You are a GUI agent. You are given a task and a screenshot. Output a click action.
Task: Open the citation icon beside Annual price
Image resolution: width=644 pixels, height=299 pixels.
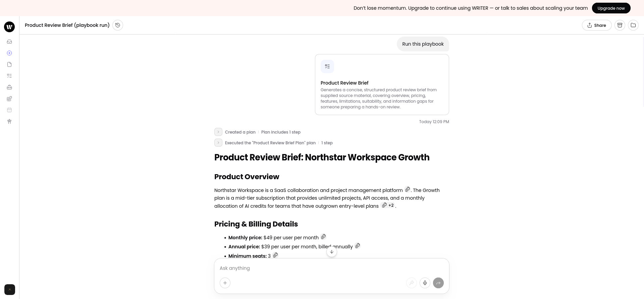click(358, 246)
